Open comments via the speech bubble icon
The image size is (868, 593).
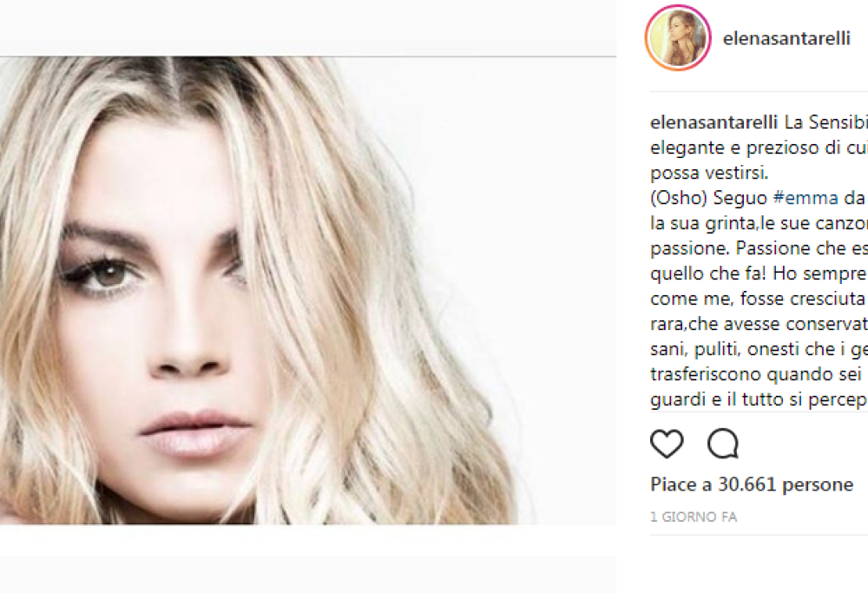click(x=723, y=444)
